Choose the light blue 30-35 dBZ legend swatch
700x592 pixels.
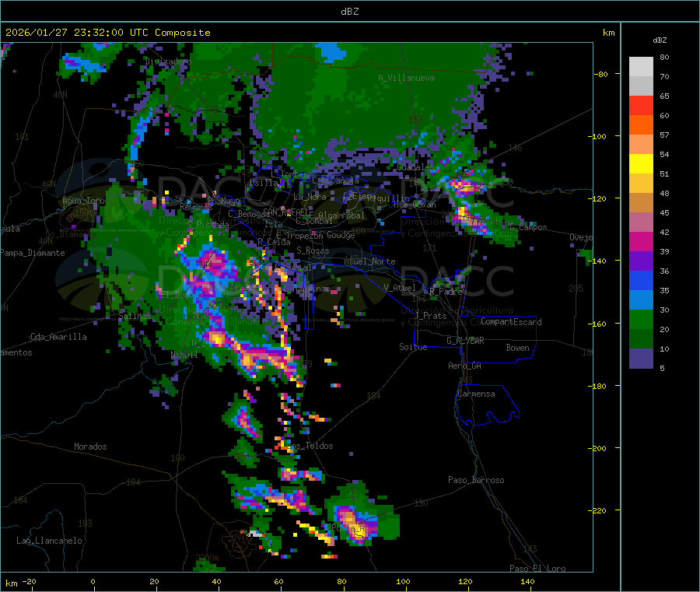(x=641, y=300)
